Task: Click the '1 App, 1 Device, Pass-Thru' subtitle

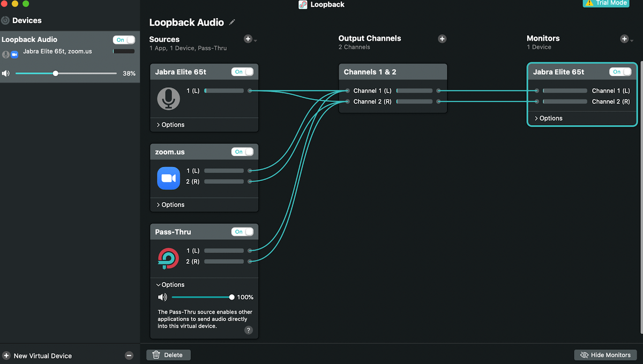Action: click(188, 48)
